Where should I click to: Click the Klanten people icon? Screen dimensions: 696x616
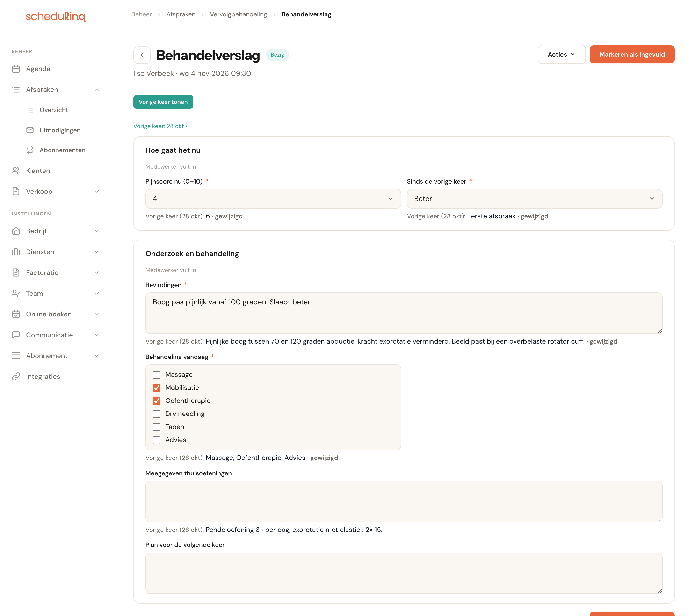pyautogui.click(x=16, y=171)
